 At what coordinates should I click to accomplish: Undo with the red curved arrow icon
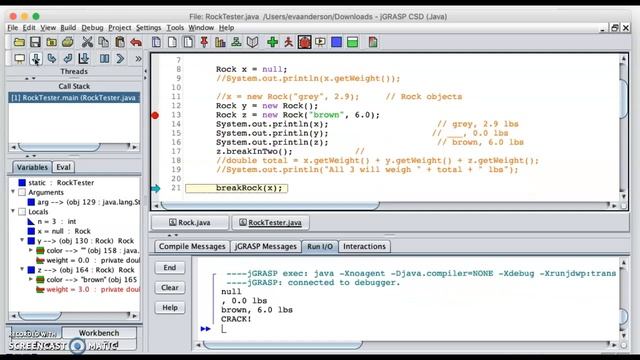click(136, 42)
